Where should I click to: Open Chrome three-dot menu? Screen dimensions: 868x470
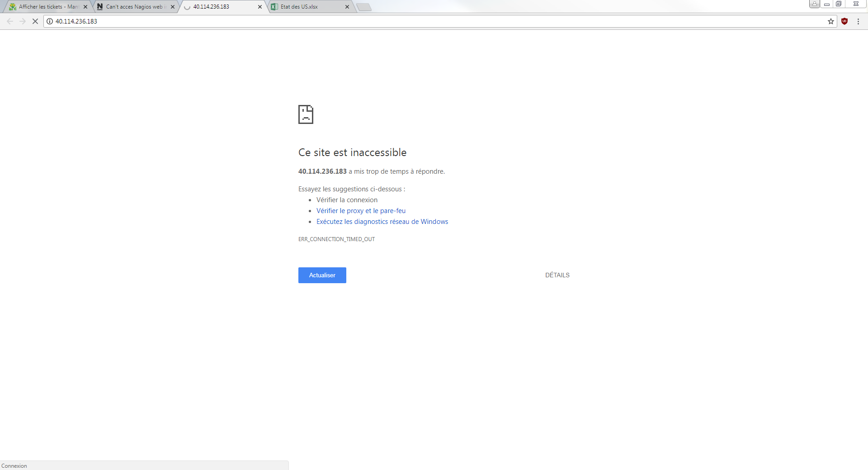[x=858, y=21]
